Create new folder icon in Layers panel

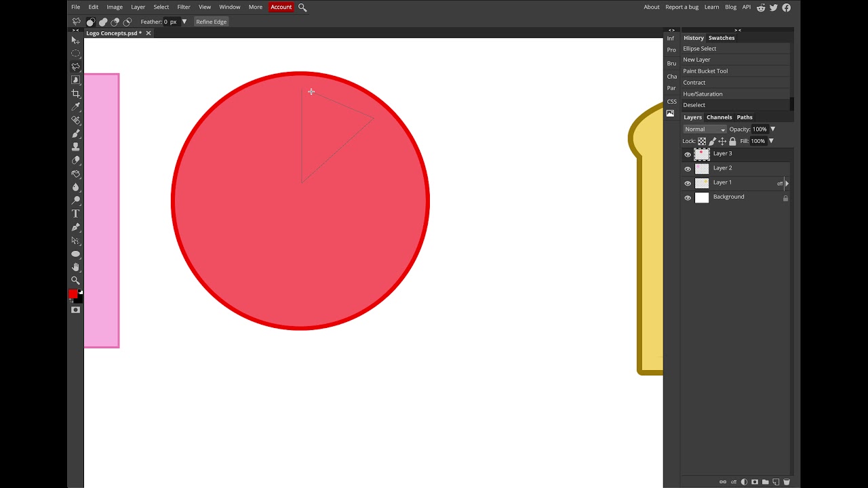[x=766, y=482]
